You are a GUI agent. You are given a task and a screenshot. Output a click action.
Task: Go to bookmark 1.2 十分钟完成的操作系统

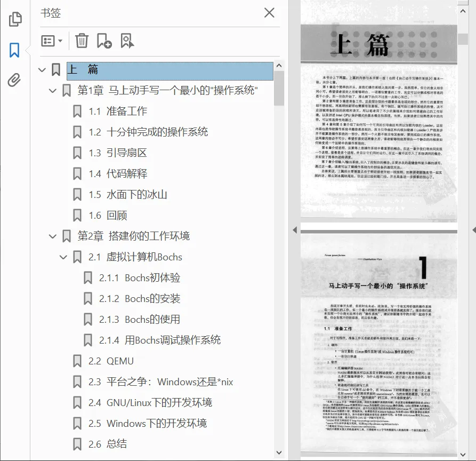[148, 132]
